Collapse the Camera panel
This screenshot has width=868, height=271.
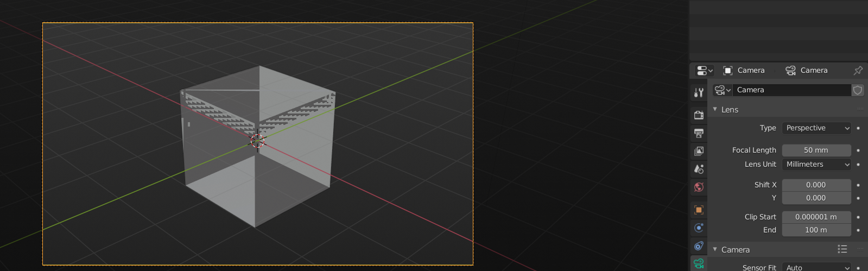coord(715,249)
